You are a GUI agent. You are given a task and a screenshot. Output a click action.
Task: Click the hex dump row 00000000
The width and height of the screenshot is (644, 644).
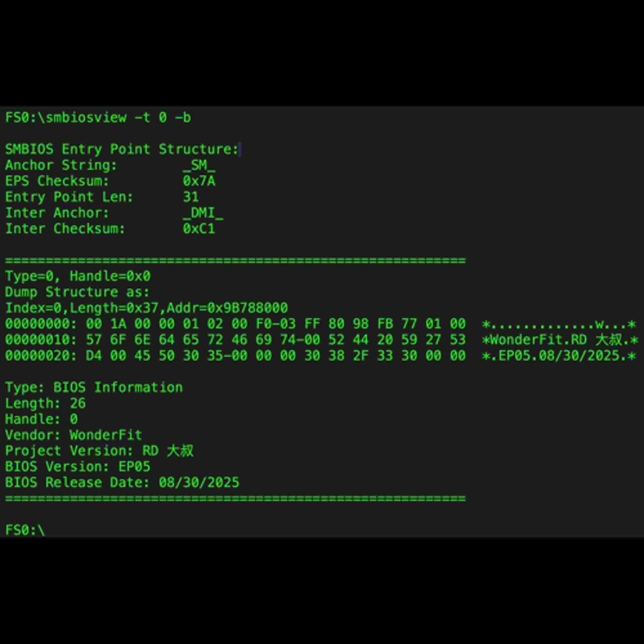(320, 324)
